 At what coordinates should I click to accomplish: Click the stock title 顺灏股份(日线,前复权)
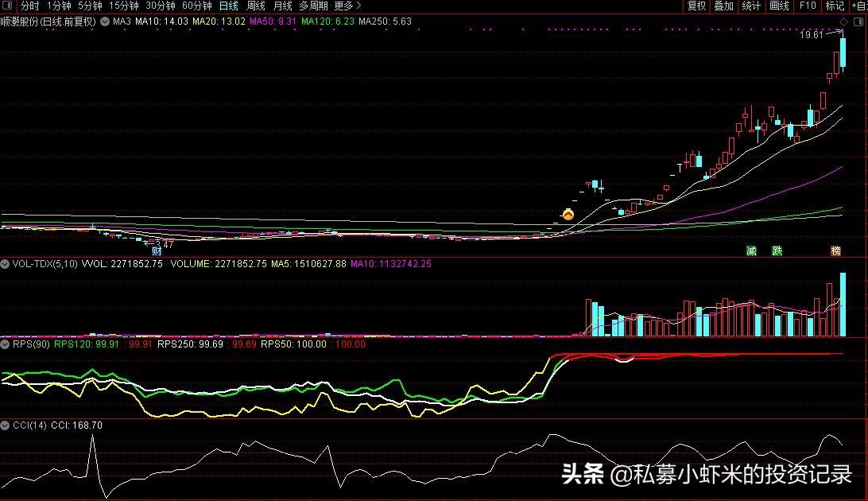pos(48,21)
